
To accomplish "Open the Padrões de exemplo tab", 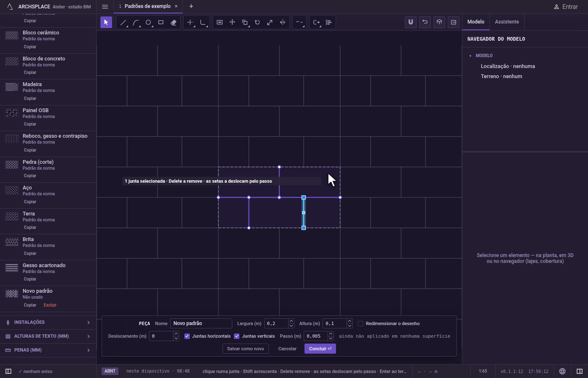I will (x=147, y=6).
